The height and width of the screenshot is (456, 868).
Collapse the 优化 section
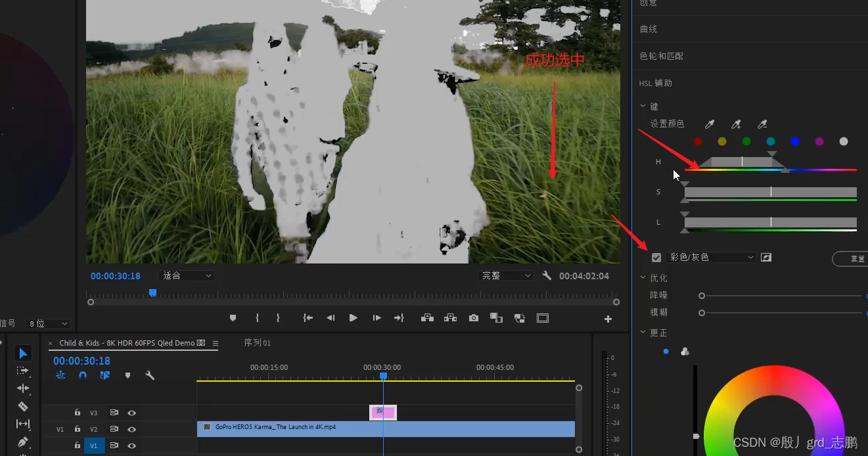coord(643,278)
